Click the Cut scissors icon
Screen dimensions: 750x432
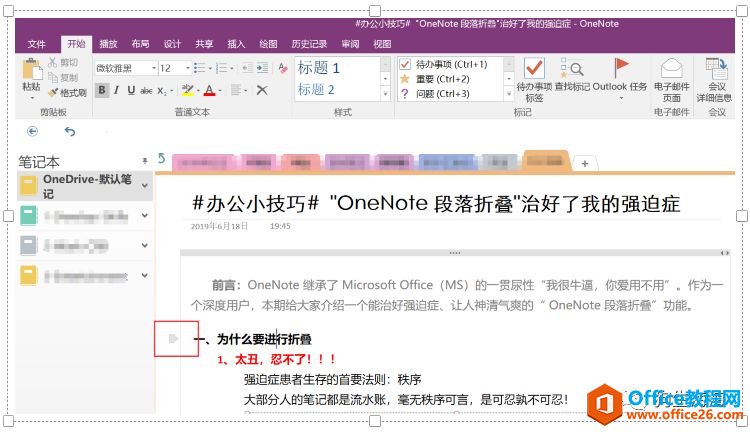point(53,62)
